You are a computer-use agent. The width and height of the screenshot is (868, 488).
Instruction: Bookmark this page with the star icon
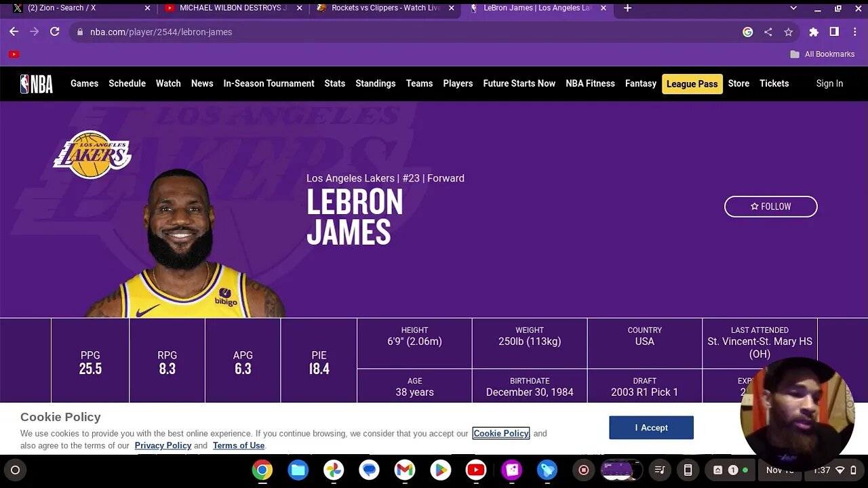(x=788, y=32)
